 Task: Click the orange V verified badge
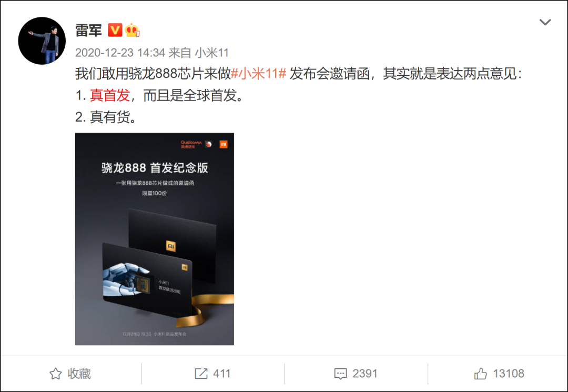[115, 30]
